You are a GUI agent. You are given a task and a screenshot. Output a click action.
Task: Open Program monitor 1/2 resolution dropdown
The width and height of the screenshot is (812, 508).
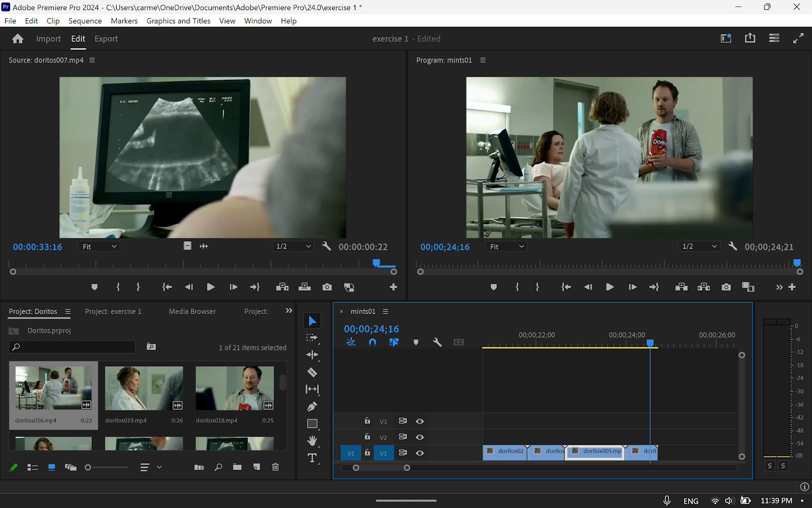699,246
